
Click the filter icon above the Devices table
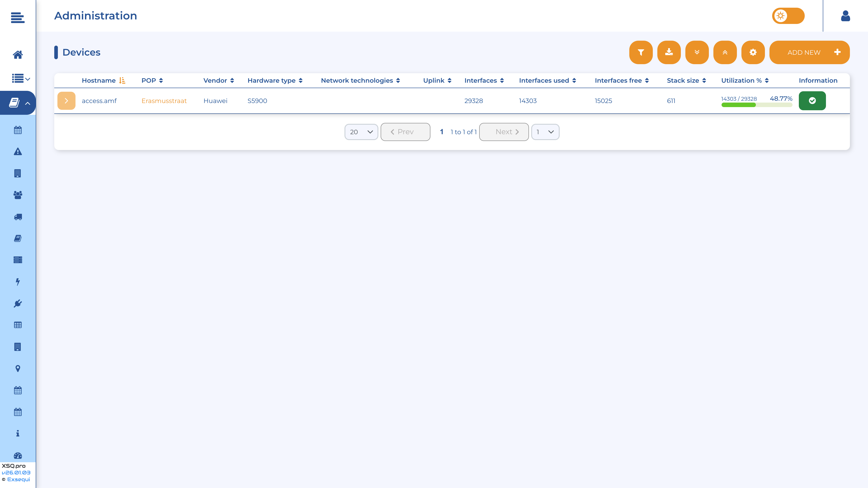(x=641, y=52)
